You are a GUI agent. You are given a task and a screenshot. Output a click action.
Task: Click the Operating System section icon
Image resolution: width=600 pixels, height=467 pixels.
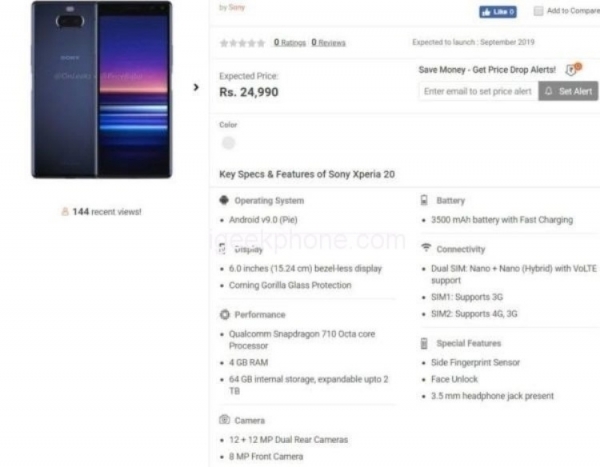pos(224,200)
